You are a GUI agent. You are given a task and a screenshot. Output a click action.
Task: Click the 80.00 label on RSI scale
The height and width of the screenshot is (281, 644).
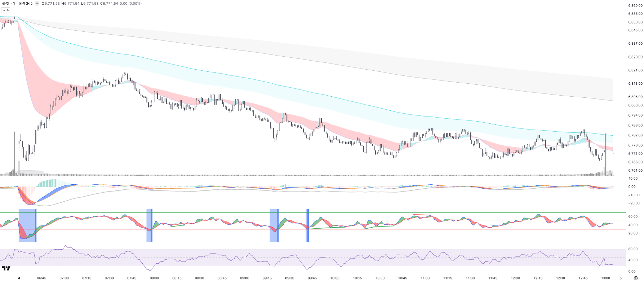coord(633,249)
